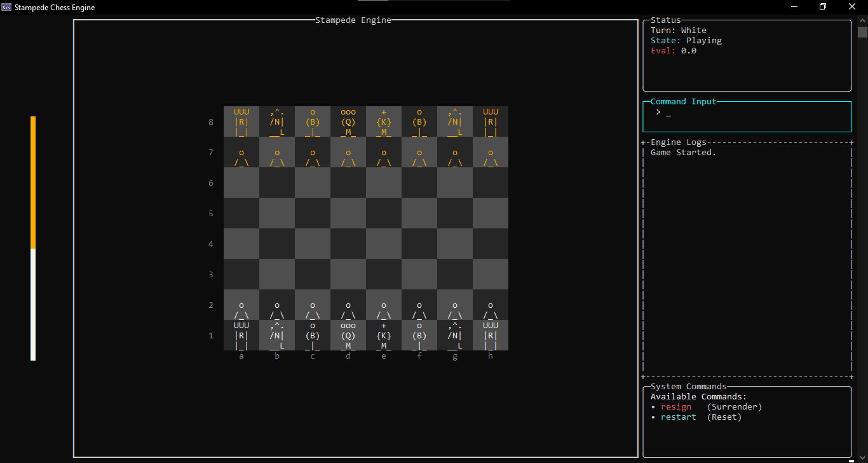Select the white knight on g1

point(454,335)
